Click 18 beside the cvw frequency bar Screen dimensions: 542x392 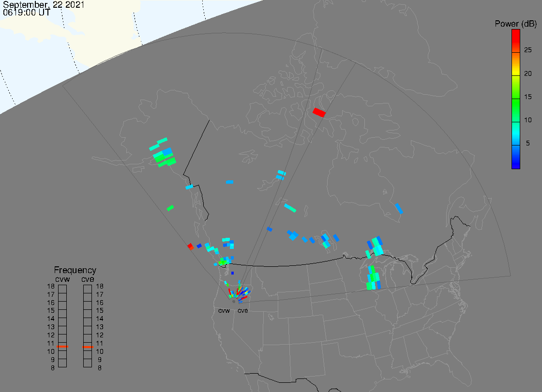pyautogui.click(x=51, y=286)
